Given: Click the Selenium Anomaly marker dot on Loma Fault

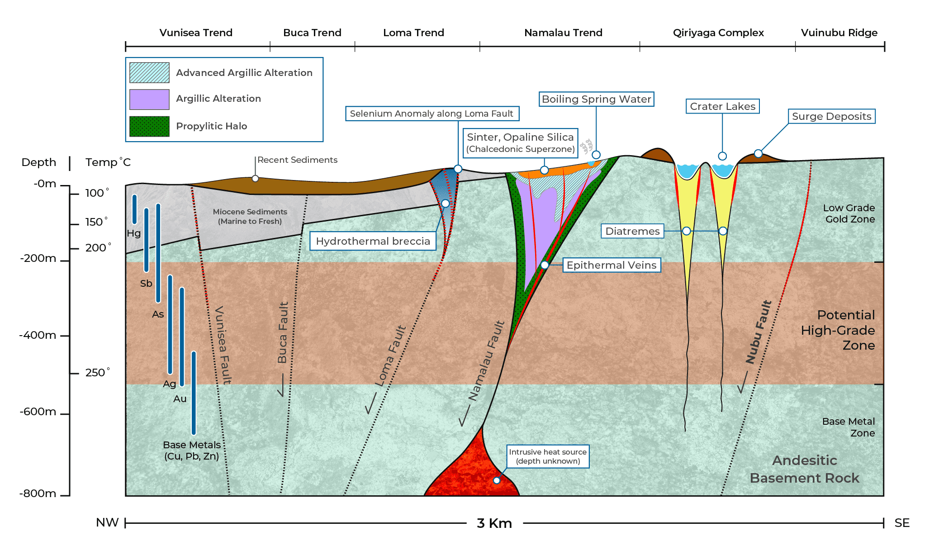Looking at the screenshot, I should (x=458, y=169).
